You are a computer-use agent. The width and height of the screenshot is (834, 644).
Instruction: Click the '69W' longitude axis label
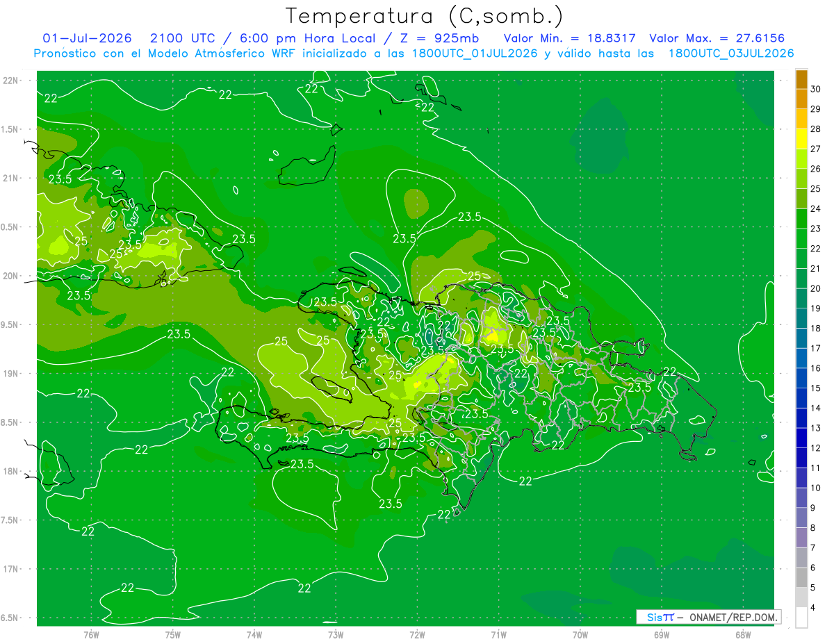pos(662,635)
